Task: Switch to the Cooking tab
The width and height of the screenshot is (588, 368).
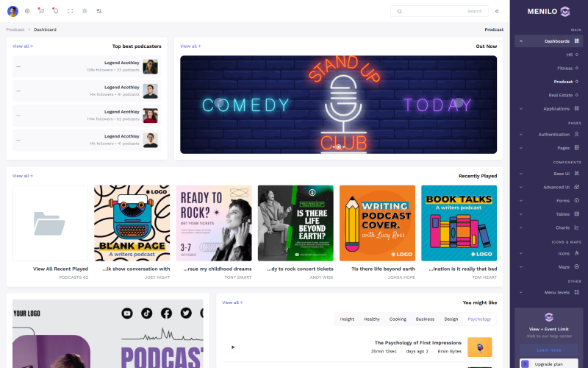Action: pos(397,319)
